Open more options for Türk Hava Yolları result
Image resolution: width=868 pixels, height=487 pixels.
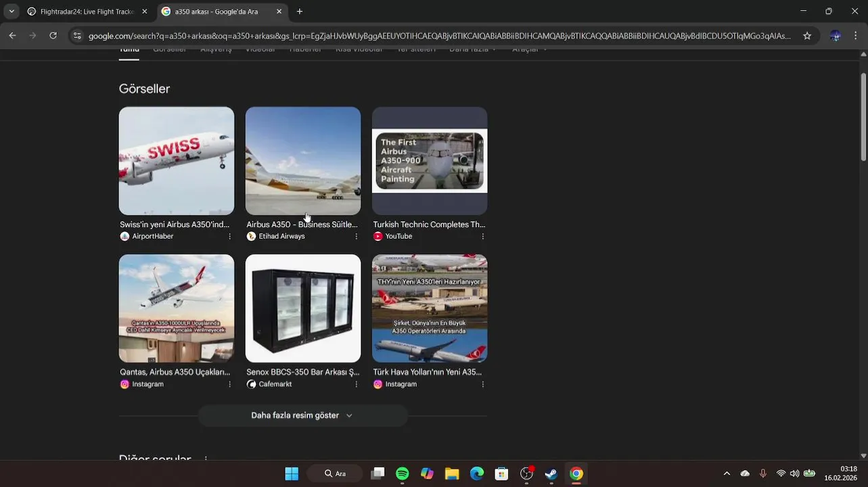pyautogui.click(x=482, y=384)
